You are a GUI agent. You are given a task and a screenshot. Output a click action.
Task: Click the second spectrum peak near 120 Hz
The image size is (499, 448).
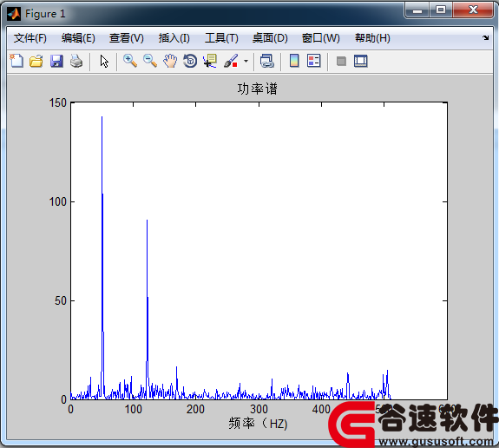(x=147, y=221)
